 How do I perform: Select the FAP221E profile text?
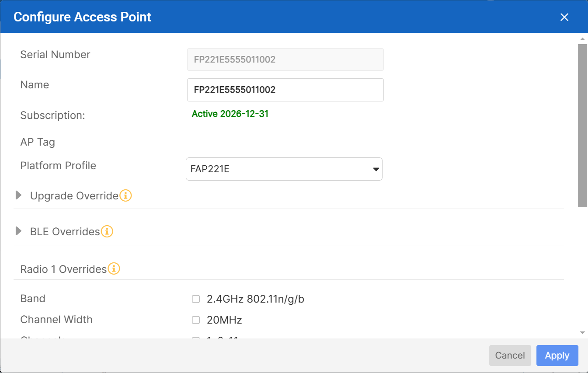tap(209, 169)
